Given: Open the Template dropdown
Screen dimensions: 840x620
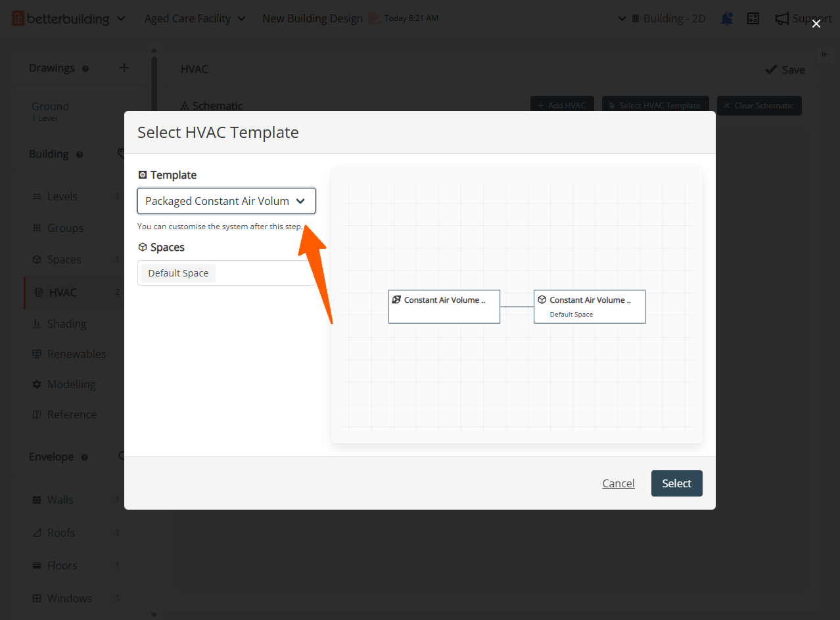Looking at the screenshot, I should click(226, 201).
